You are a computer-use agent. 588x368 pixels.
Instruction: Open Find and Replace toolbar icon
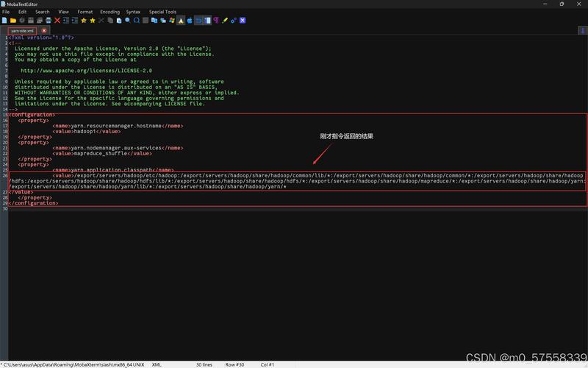137,21
